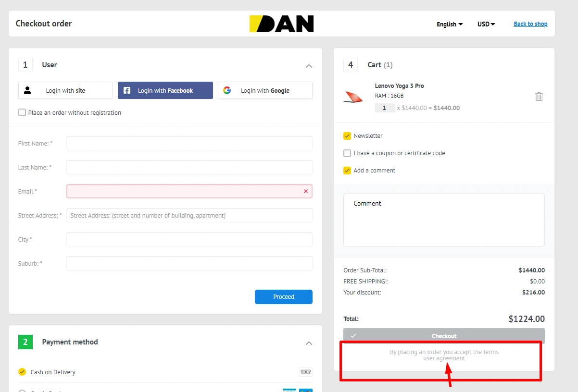Viewport: 578px width, 392px height.
Task: Choose Login with site button
Action: (x=65, y=90)
